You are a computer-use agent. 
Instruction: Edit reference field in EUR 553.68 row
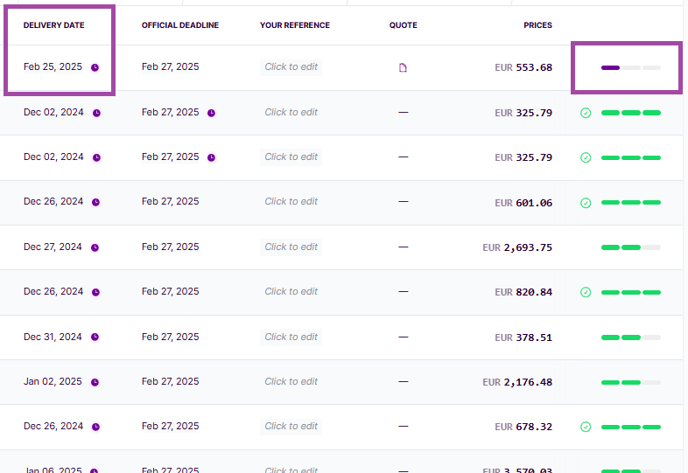[291, 67]
